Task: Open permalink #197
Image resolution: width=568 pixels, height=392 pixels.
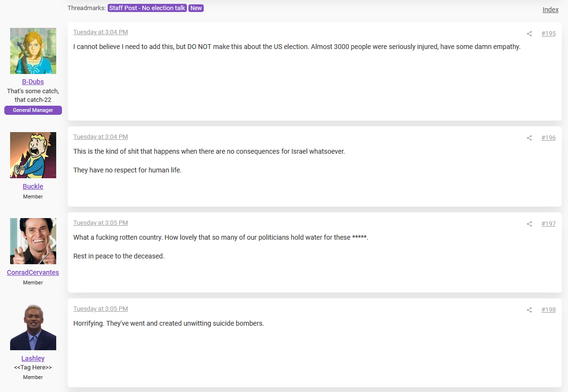Action: point(548,224)
